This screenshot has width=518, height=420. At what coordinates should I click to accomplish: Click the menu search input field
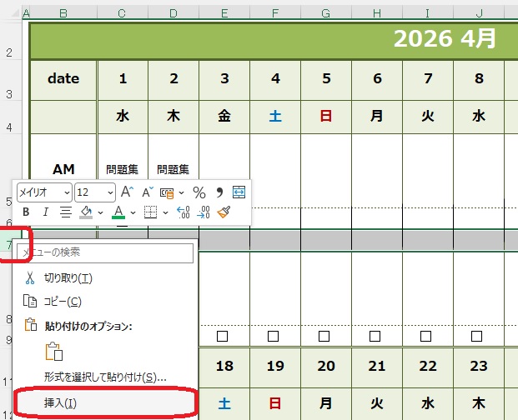103,251
